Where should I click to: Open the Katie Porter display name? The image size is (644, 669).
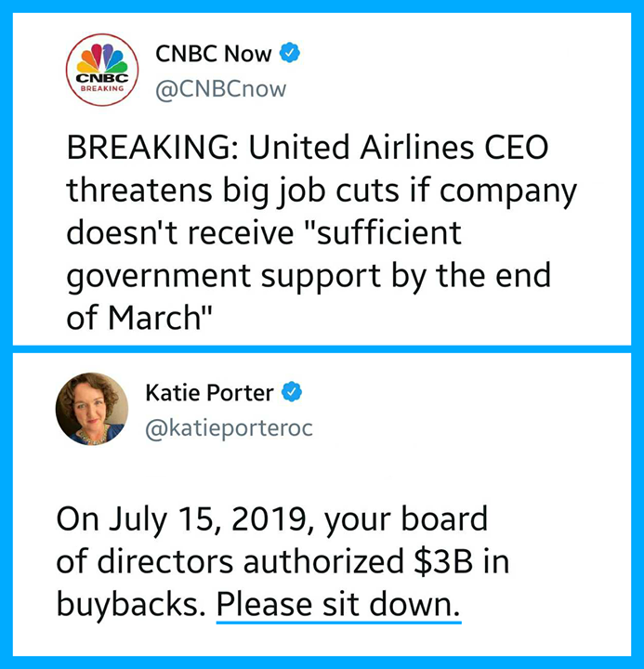tap(209, 393)
